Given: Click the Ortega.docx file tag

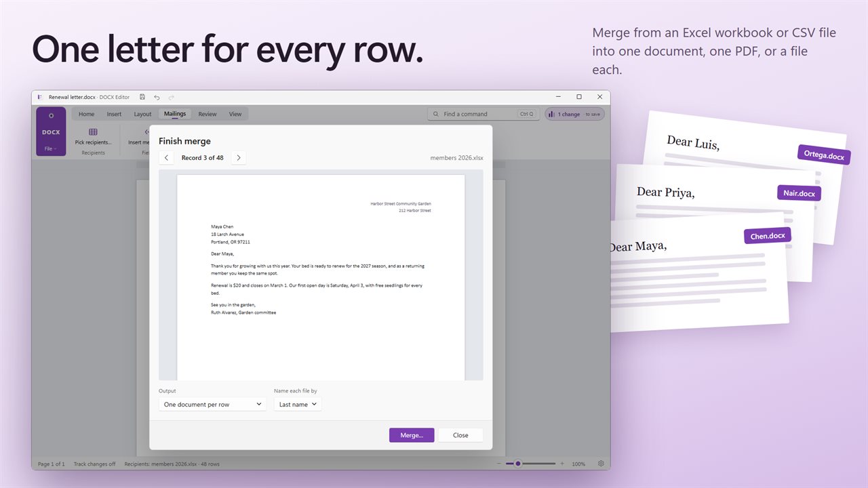Looking at the screenshot, I should coord(824,155).
